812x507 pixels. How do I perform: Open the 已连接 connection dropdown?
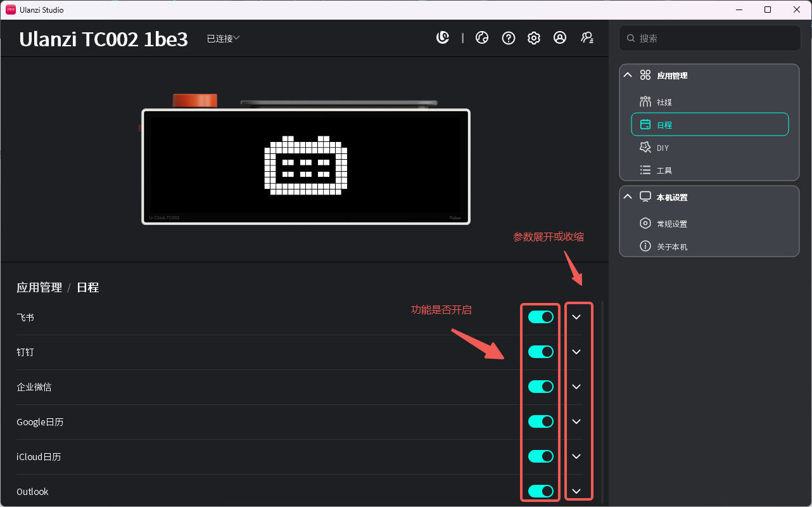click(224, 39)
